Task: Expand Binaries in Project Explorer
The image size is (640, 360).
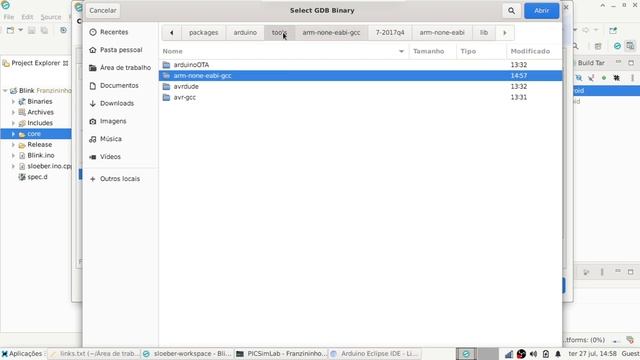Action: click(x=13, y=101)
